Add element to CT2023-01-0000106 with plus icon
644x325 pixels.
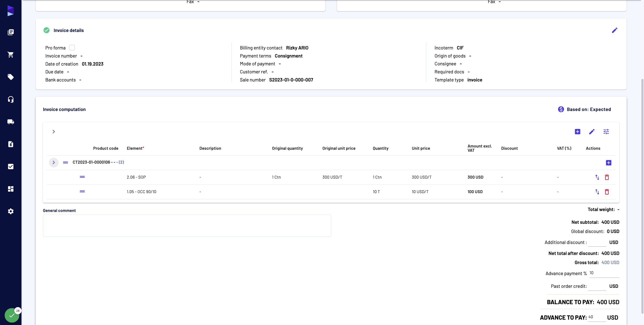(608, 163)
